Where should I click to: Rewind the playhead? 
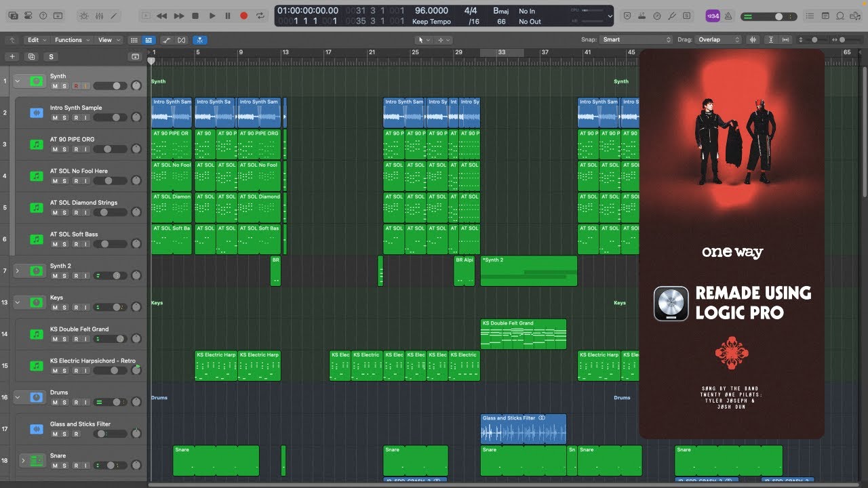coord(161,16)
